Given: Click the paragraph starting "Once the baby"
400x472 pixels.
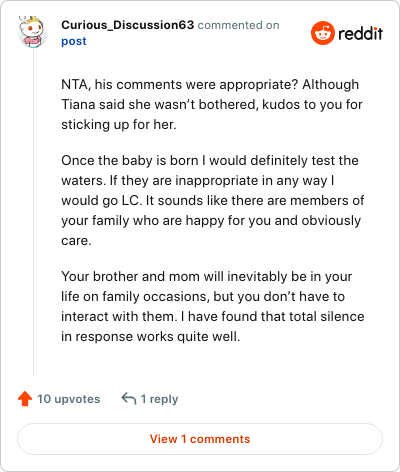Looking at the screenshot, I should [x=213, y=200].
